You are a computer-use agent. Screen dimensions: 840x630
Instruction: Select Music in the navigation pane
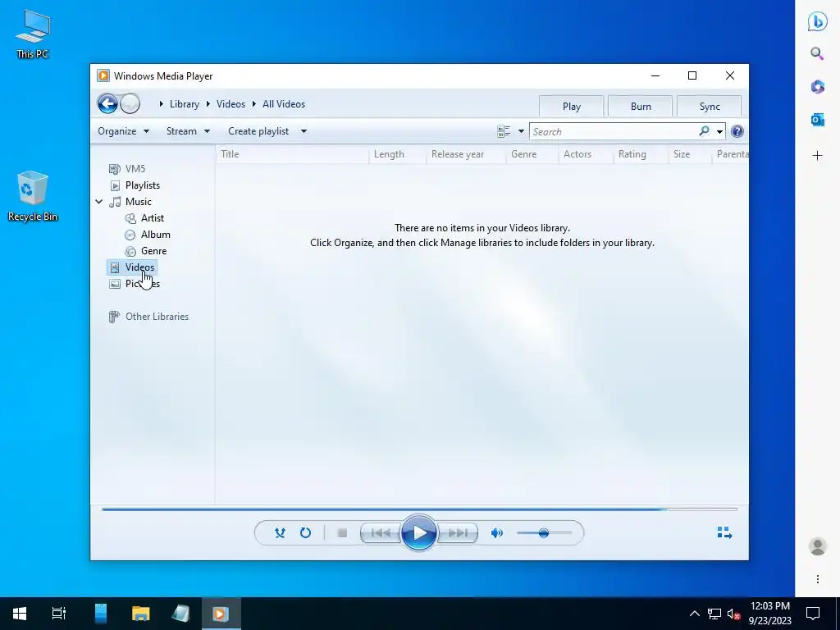(138, 202)
